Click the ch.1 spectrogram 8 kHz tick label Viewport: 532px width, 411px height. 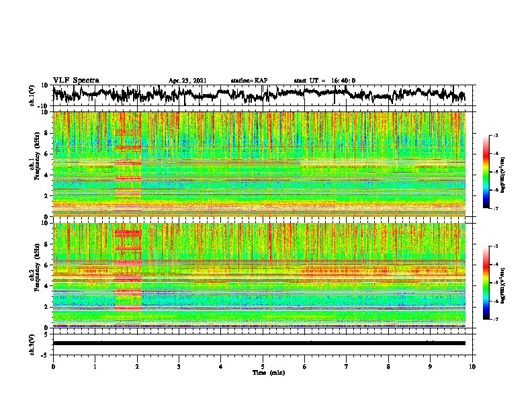47,133
